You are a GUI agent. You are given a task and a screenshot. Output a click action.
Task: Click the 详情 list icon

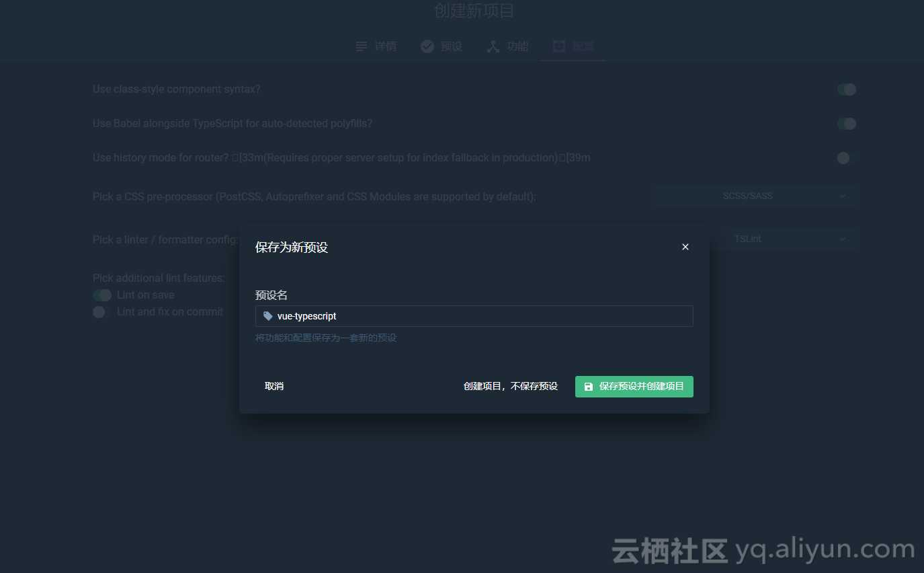coord(362,46)
